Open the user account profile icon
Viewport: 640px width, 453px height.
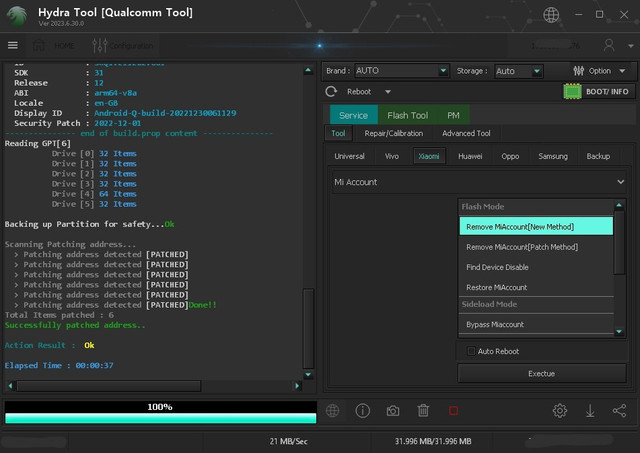(609, 45)
